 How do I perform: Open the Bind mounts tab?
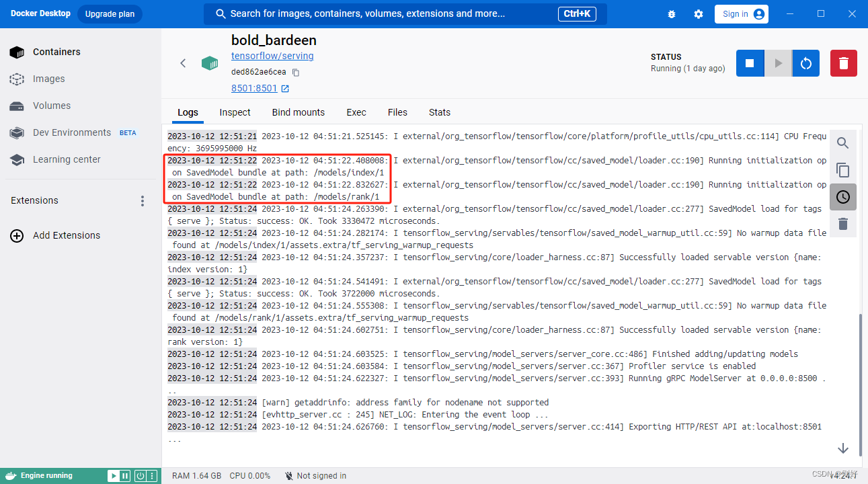[x=298, y=112]
